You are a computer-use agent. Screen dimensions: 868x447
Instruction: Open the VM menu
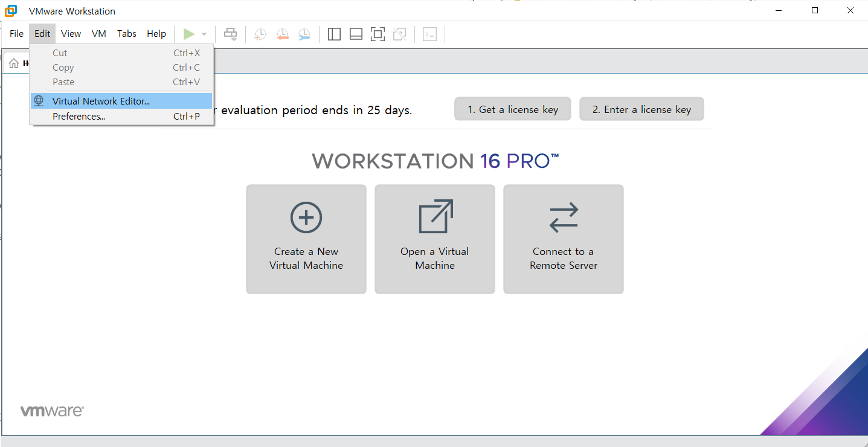click(99, 34)
